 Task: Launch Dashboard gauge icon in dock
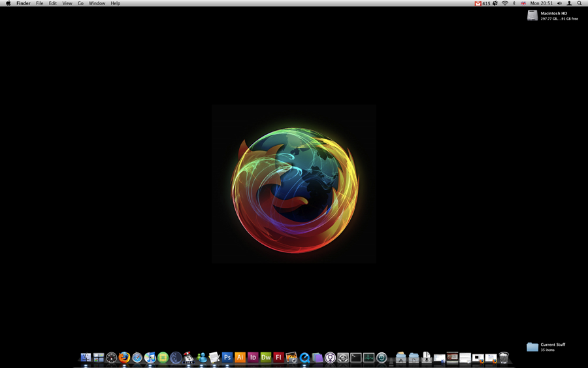(111, 358)
